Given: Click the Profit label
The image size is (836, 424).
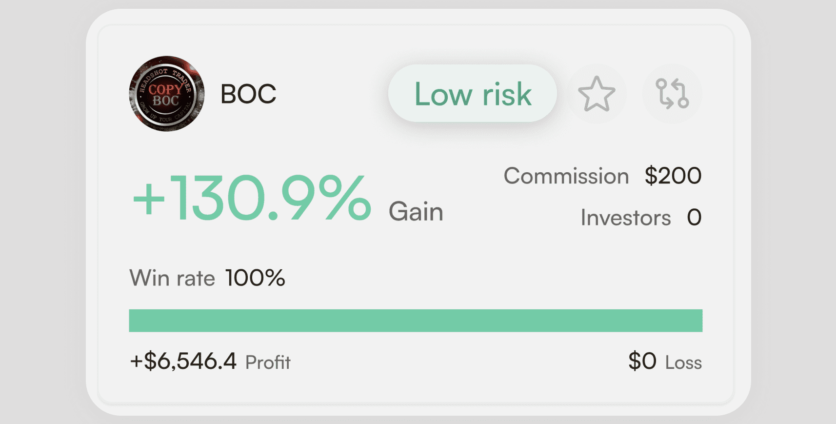Looking at the screenshot, I should [268, 362].
